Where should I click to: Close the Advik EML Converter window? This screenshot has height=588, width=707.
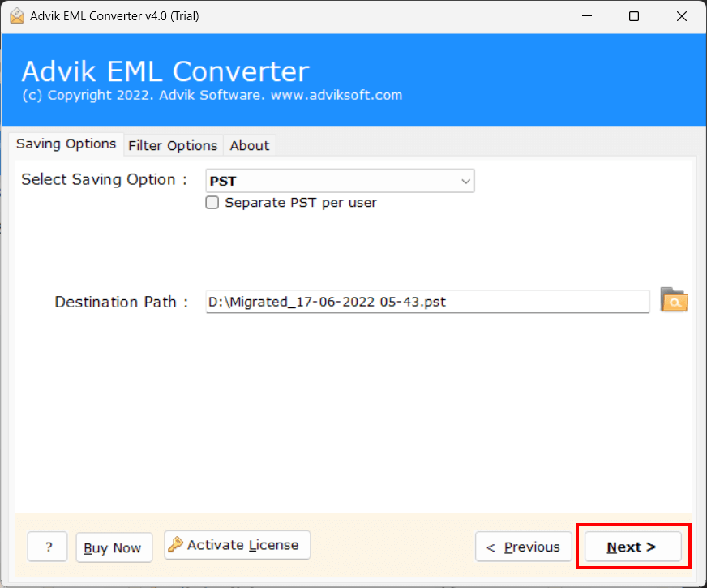682,16
